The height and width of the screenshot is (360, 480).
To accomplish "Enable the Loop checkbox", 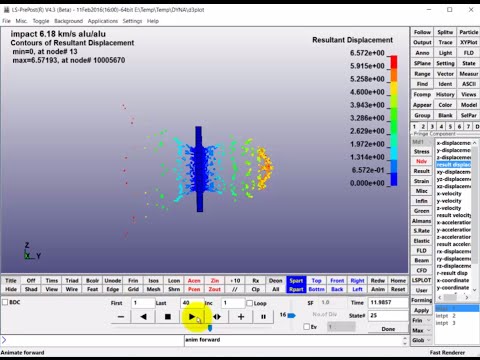I will click(249, 303).
